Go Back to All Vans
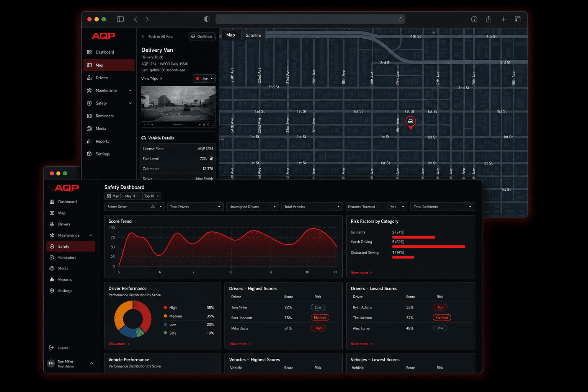The image size is (588, 392). tap(157, 36)
